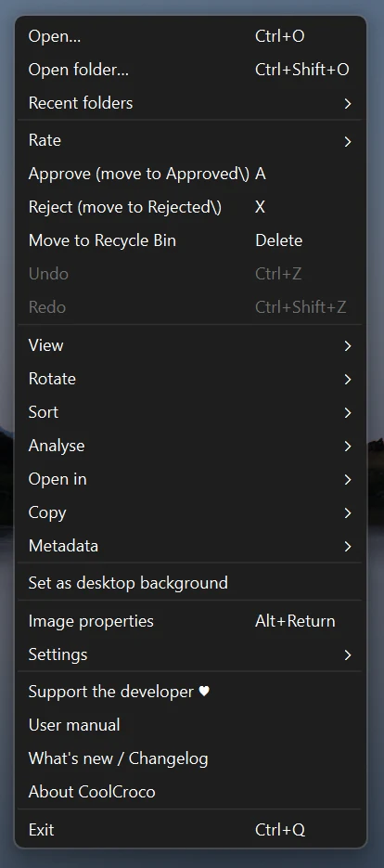Approve image (move to Approved)
Screen dimensions: 384x868
pos(190,174)
